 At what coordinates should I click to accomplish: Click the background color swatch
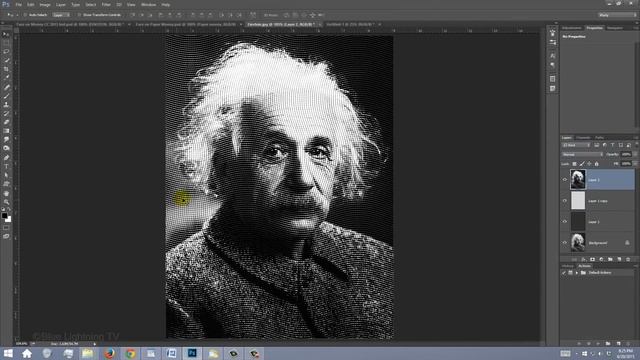[x=8, y=219]
